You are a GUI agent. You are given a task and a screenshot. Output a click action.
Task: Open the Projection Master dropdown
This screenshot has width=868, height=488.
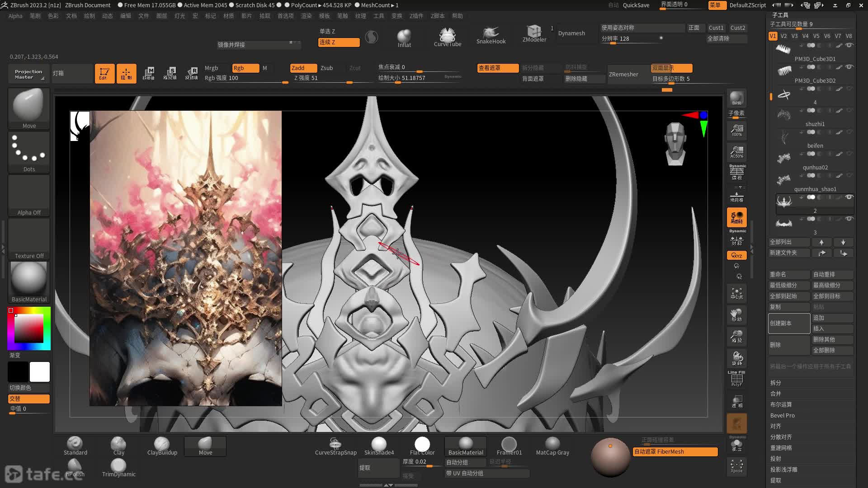(x=28, y=74)
